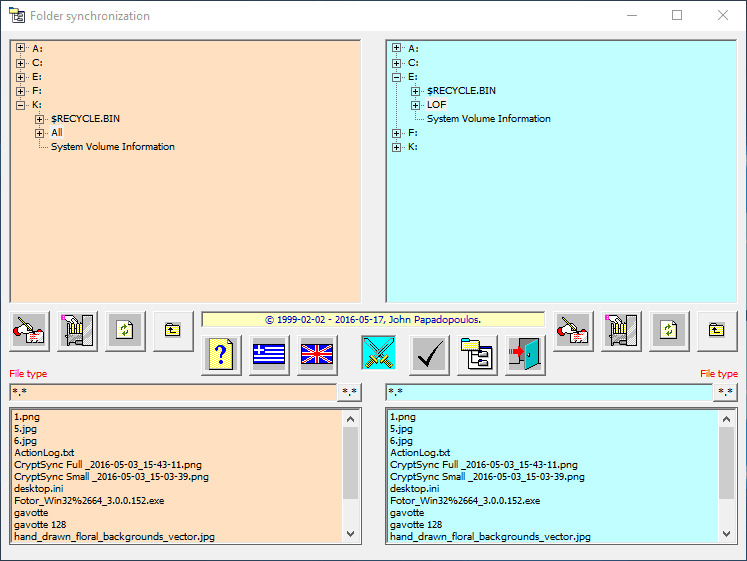Collapse drive E: in the right tree
The width and height of the screenshot is (747, 561).
(396, 77)
